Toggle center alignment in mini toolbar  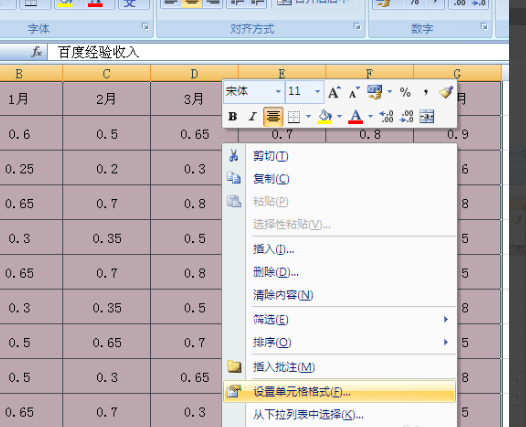(273, 117)
